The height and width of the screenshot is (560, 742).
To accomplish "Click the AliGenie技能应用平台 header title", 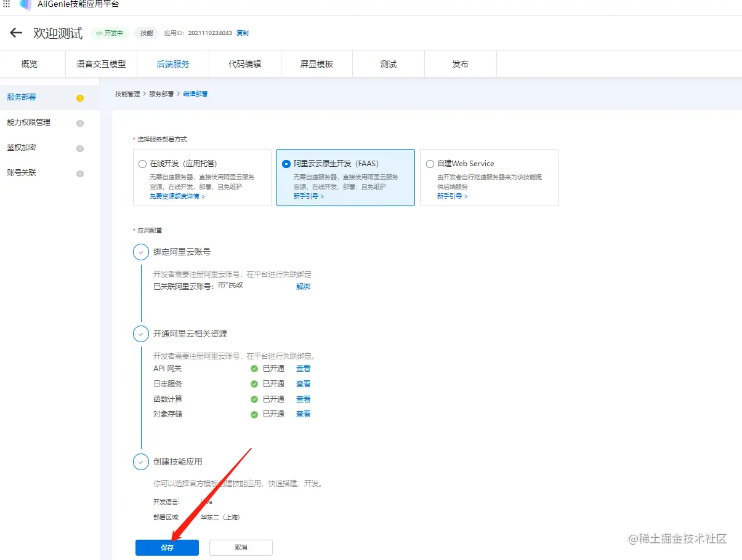I will pyautogui.click(x=78, y=4).
